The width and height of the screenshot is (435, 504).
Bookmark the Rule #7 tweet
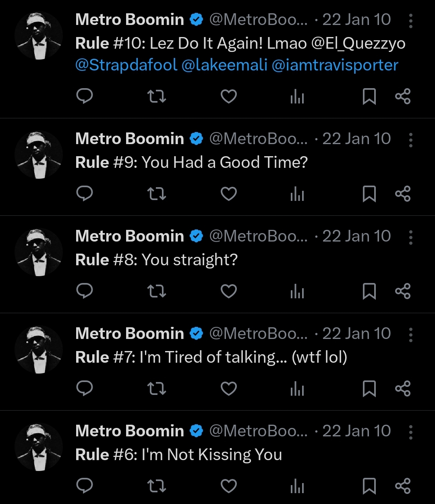369,389
